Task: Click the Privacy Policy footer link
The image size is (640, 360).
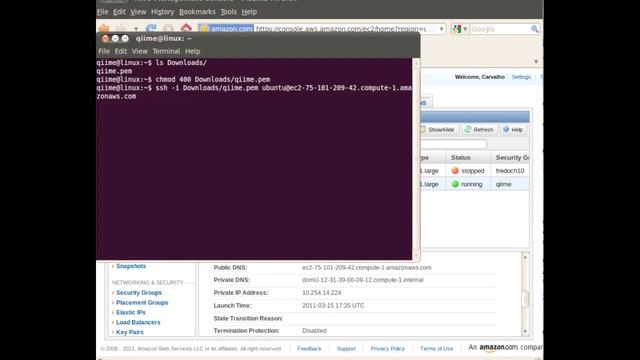Action: [x=388, y=349]
